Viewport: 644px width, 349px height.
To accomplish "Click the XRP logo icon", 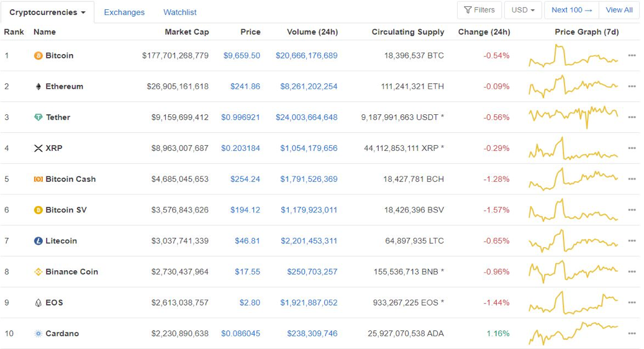I will pos(39,148).
